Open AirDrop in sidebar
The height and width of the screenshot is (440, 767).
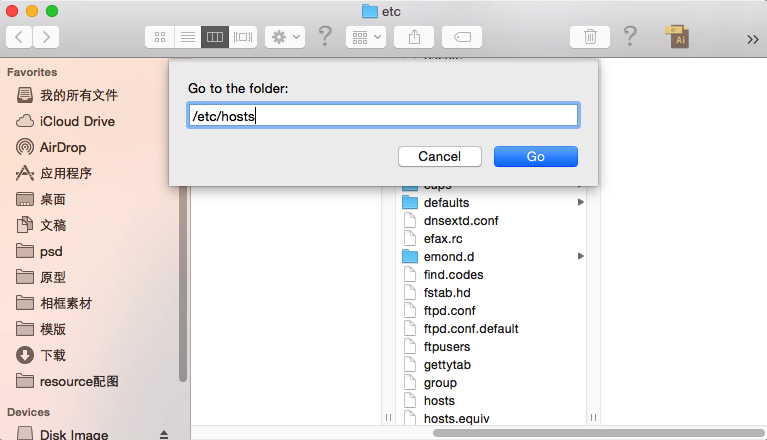click(51, 147)
